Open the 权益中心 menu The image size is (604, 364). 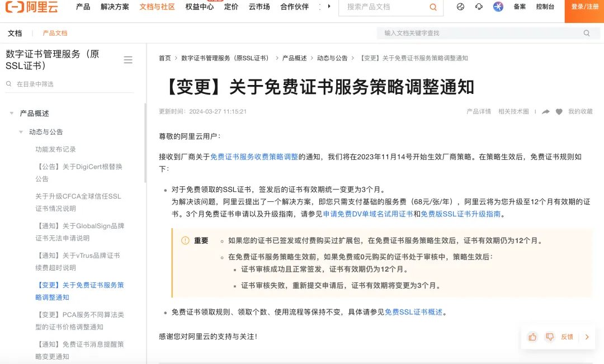[x=200, y=7]
